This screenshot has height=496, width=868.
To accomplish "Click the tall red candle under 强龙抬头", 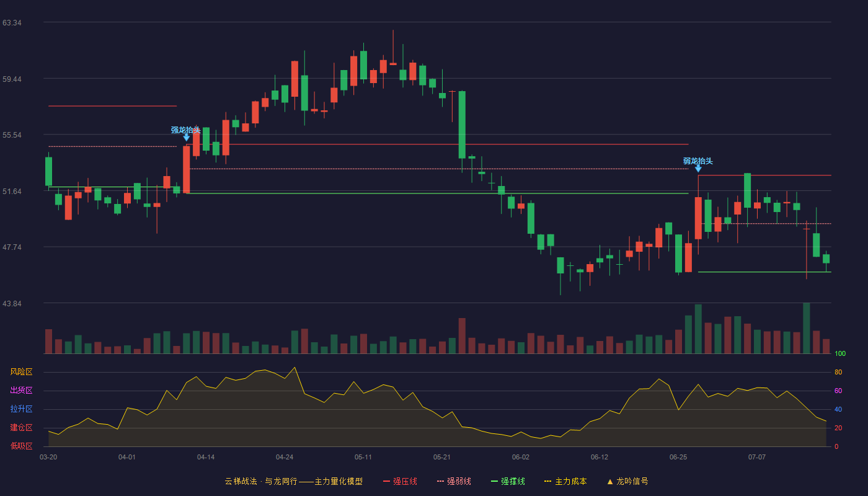I will tap(186, 169).
